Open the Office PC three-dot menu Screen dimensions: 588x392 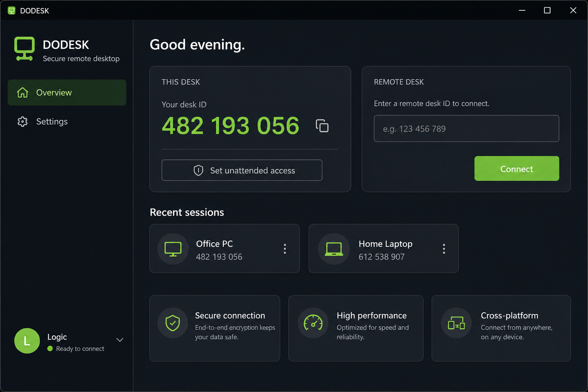[285, 249]
